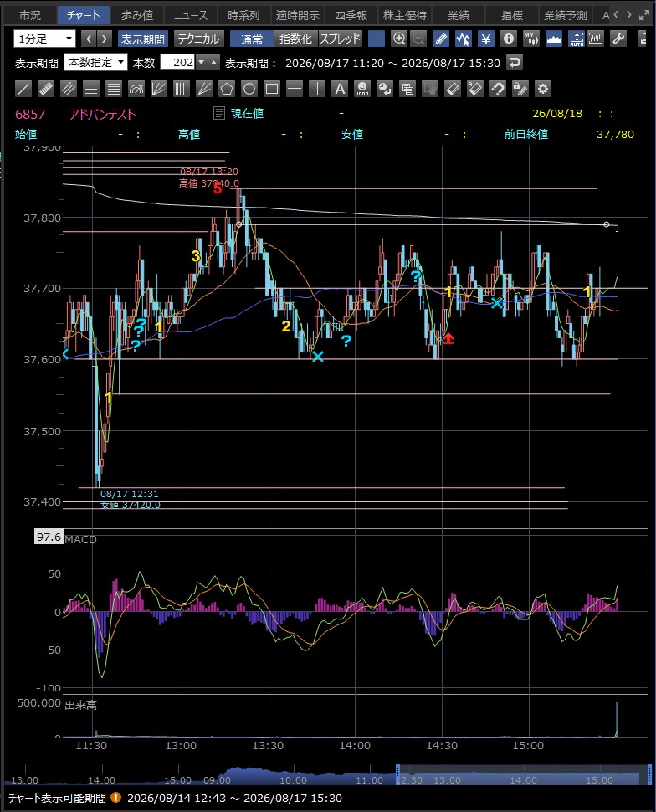Click the left handle of range slider
Image resolution: width=656 pixels, height=812 pixels.
(x=397, y=774)
